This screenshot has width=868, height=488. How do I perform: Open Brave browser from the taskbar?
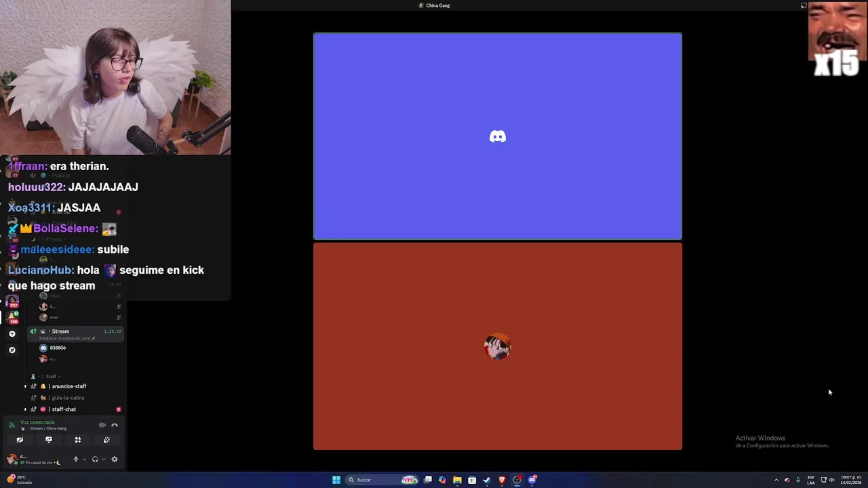pyautogui.click(x=502, y=480)
